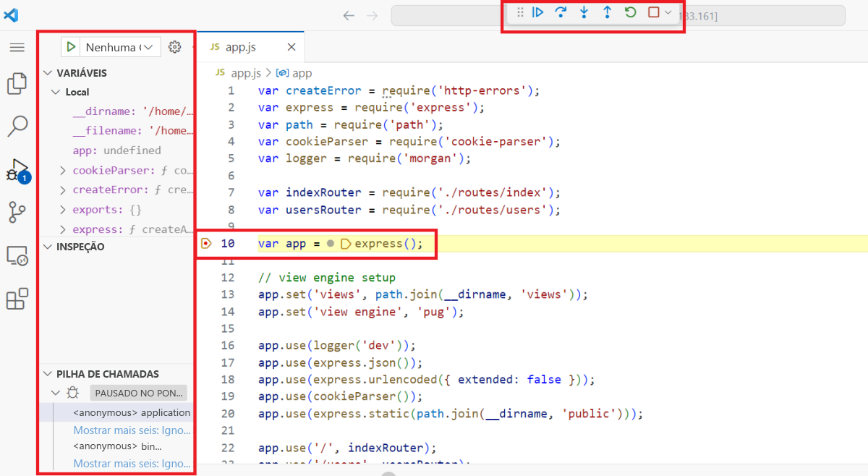Image resolution: width=868 pixels, height=476 pixels.
Task: Step over the current line
Action: tap(561, 12)
